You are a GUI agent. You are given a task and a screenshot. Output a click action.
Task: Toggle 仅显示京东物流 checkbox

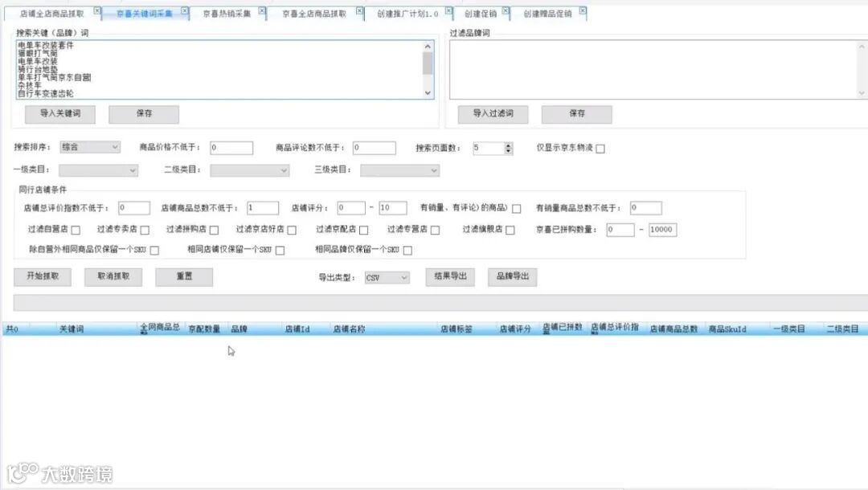coord(600,149)
